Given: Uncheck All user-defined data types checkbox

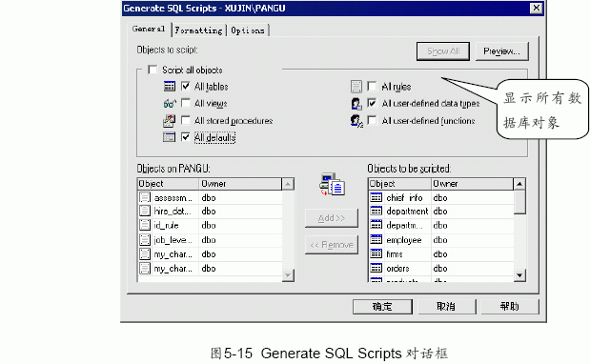Looking at the screenshot, I should [x=372, y=103].
